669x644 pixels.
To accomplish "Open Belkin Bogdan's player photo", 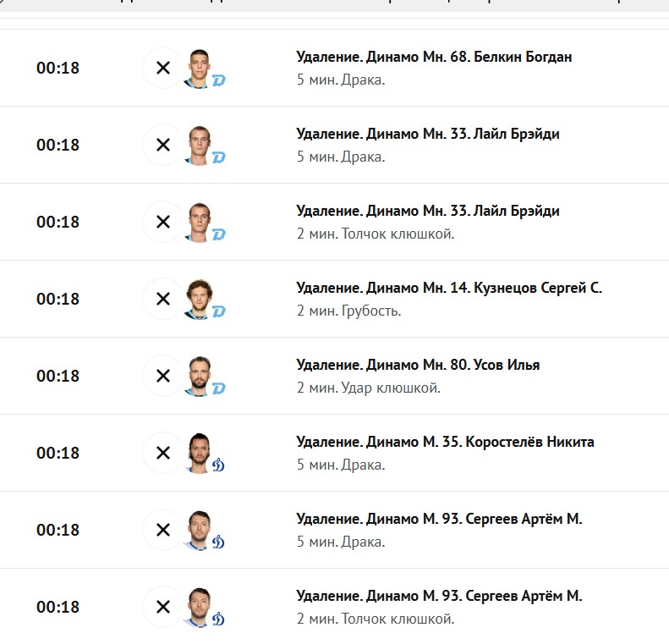I will point(199,69).
